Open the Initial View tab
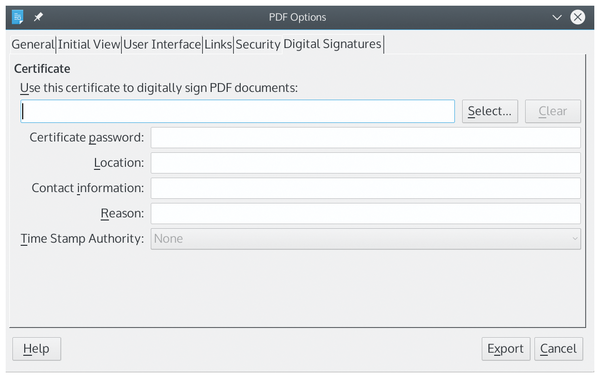The width and height of the screenshot is (600, 378). (x=89, y=44)
